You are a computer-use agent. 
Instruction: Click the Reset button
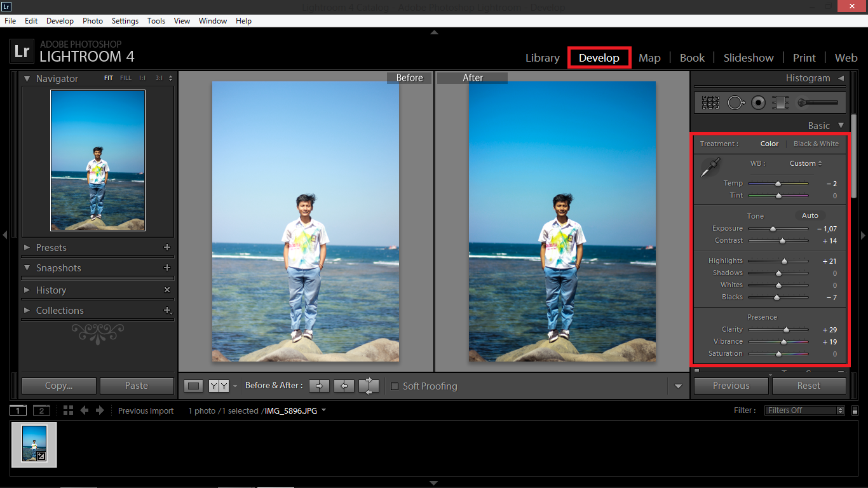click(808, 386)
